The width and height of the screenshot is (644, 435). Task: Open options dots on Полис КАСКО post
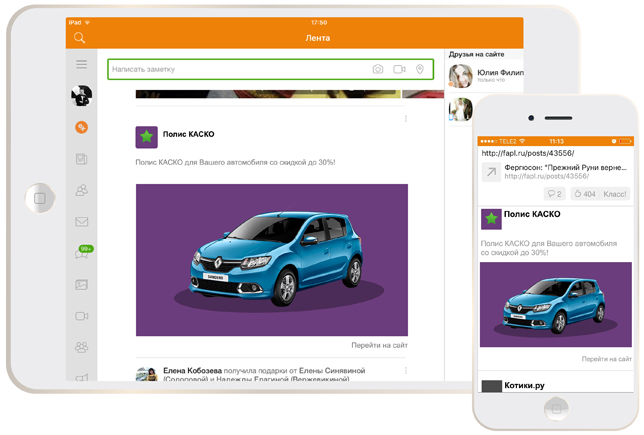[x=406, y=119]
